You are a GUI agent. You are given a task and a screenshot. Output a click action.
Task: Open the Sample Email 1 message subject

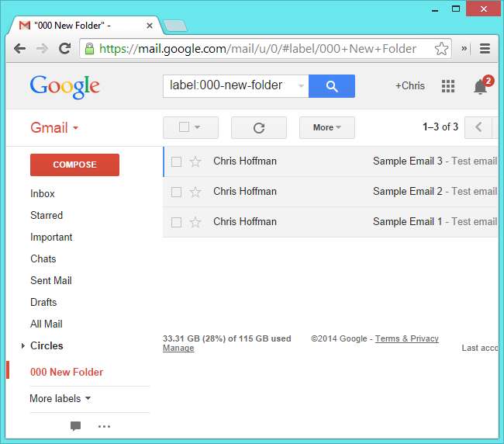click(408, 222)
